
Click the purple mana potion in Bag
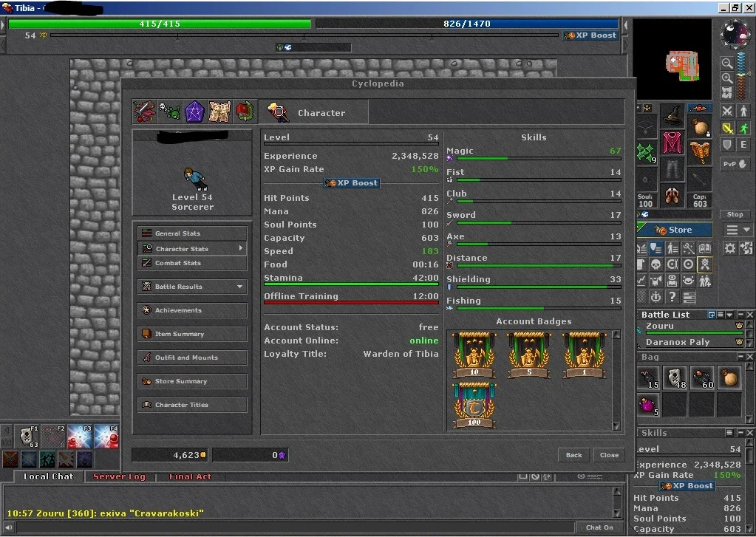point(649,404)
